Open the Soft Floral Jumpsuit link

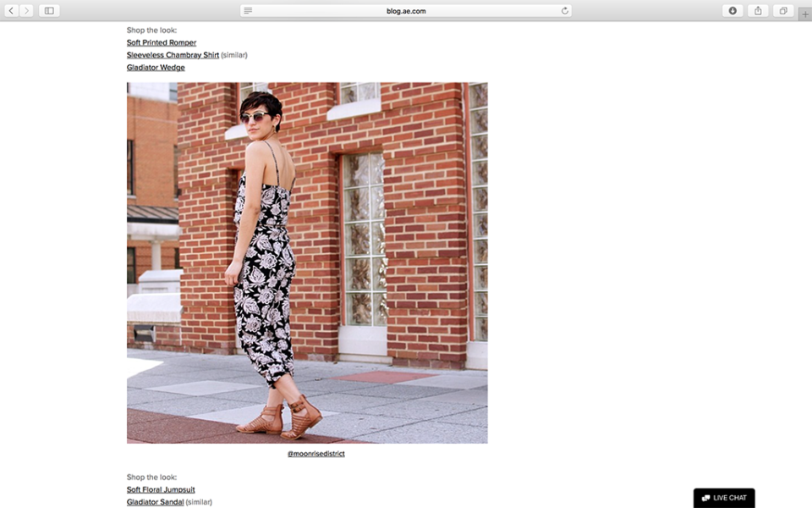[161, 489]
